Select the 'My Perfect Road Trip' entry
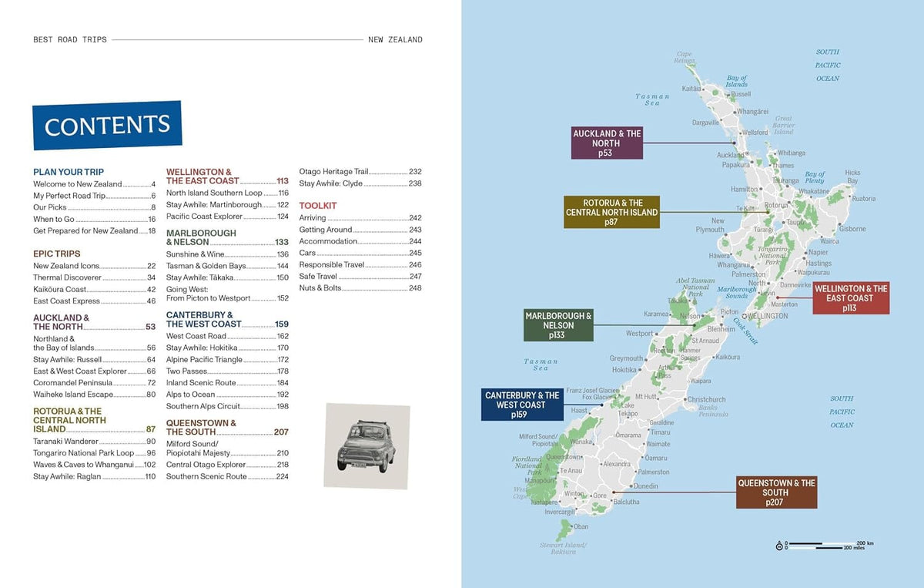Image resolution: width=924 pixels, height=588 pixels. tap(95, 196)
